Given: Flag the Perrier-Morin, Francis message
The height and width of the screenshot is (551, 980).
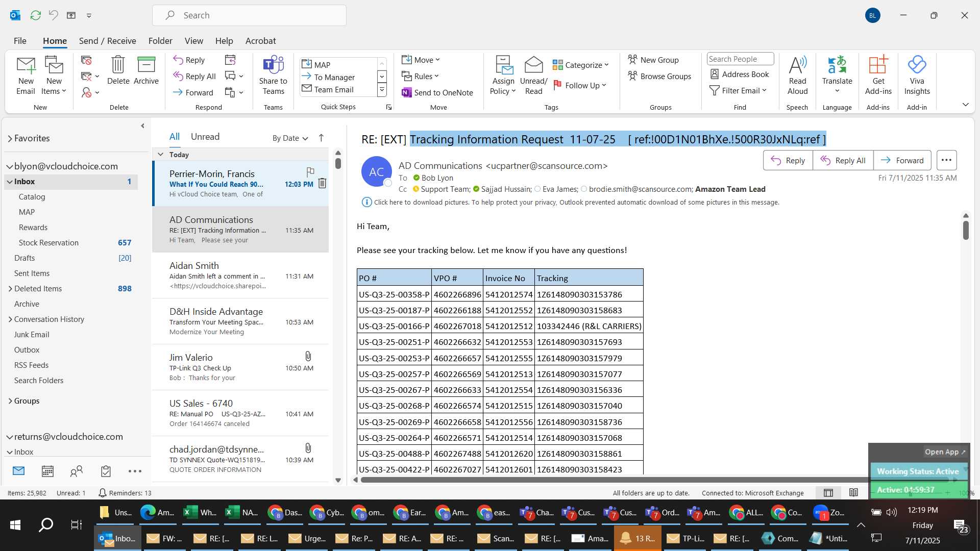Looking at the screenshot, I should [x=310, y=171].
